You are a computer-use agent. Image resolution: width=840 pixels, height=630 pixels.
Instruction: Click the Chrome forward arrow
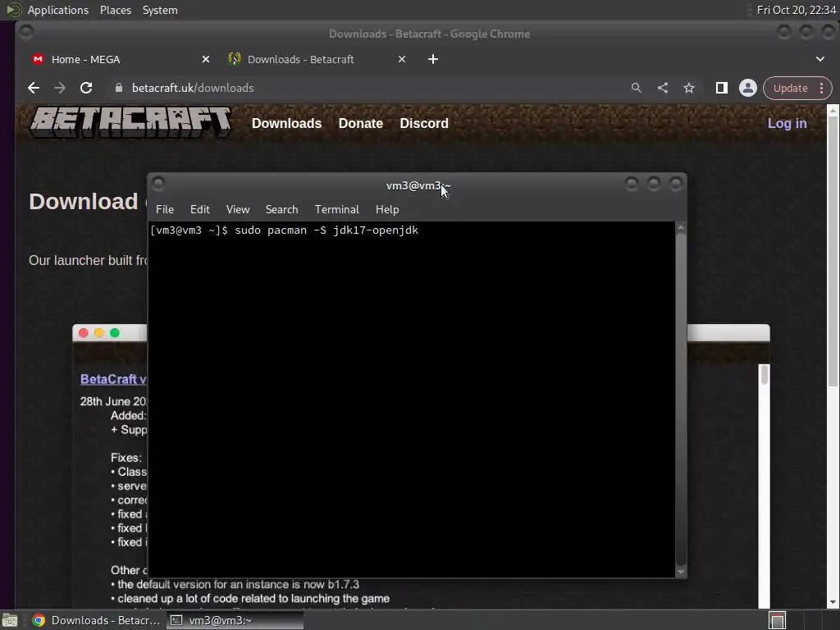tap(59, 88)
